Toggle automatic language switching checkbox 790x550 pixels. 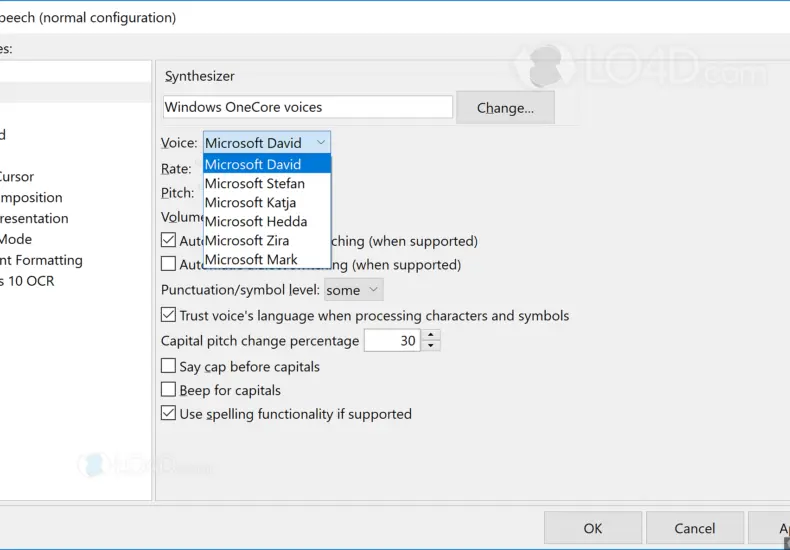pyautogui.click(x=168, y=240)
